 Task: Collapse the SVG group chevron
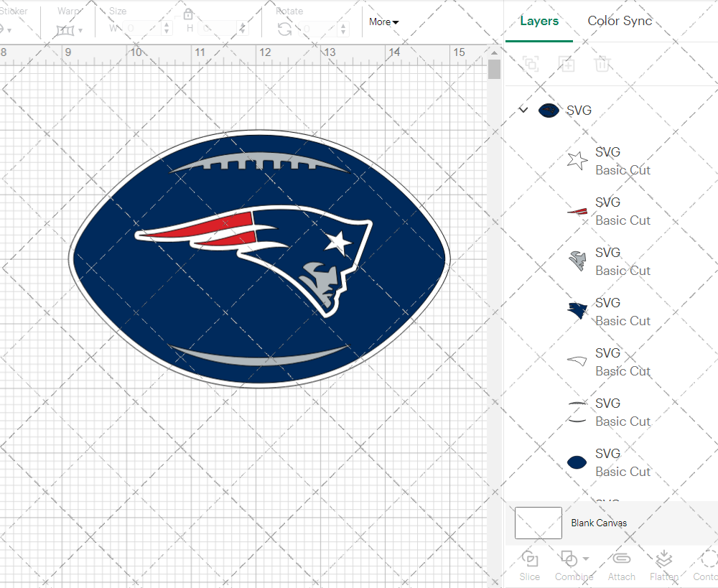523,110
